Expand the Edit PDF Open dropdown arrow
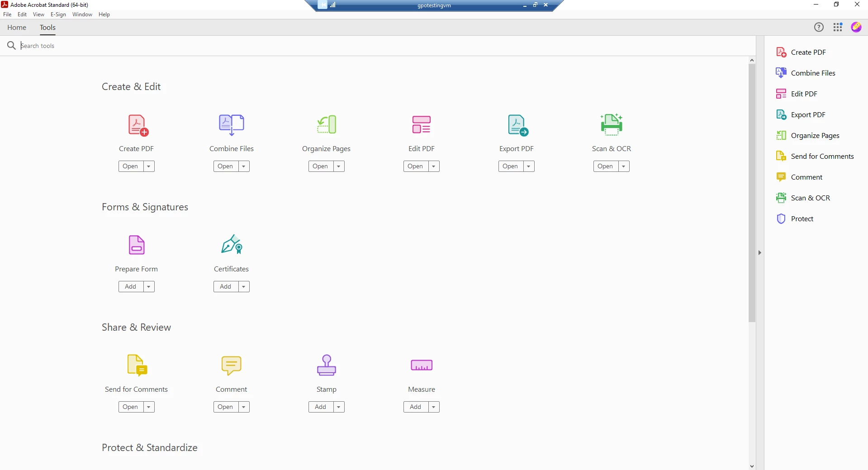 434,166
